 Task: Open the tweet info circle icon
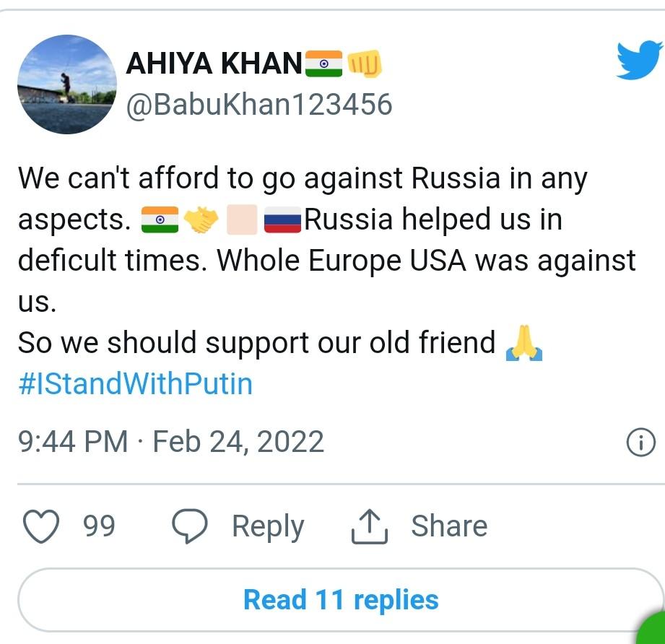pos(640,443)
